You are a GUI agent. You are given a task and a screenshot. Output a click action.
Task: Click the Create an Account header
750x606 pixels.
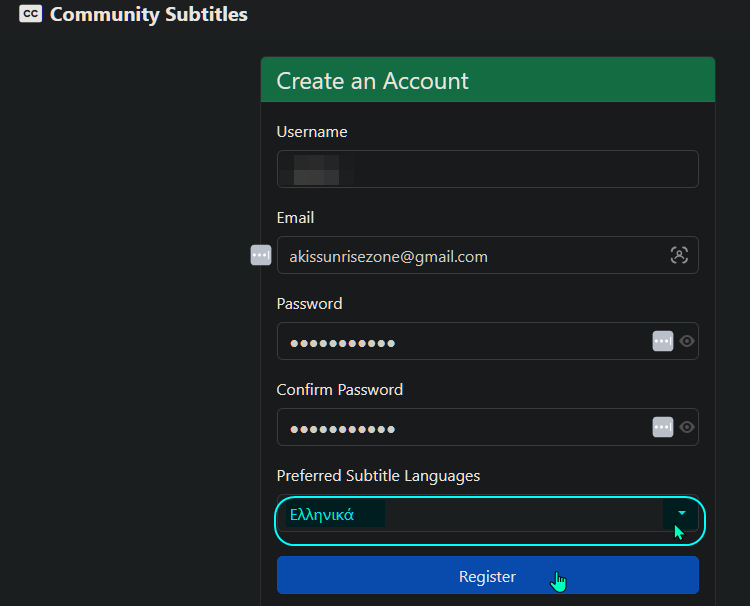372,81
